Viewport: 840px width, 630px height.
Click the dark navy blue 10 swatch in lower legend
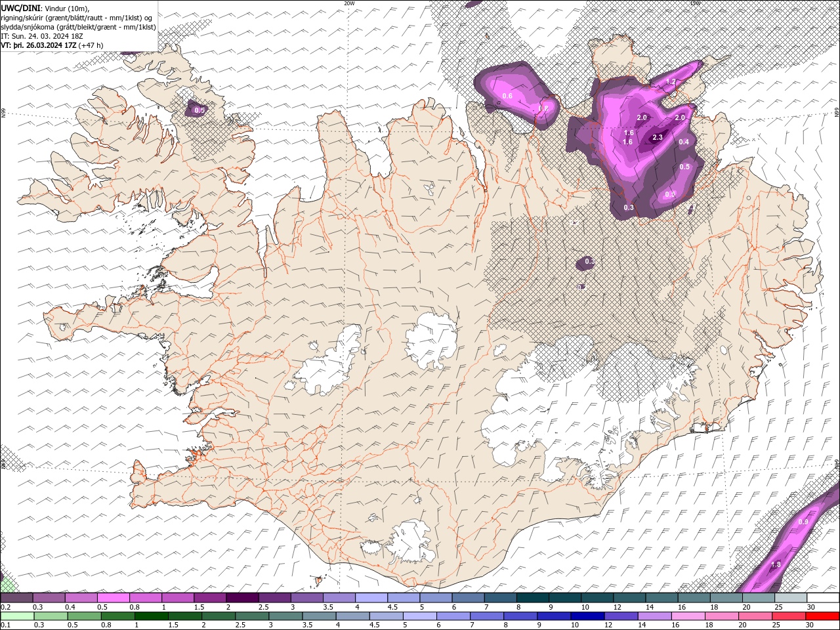pos(587,616)
